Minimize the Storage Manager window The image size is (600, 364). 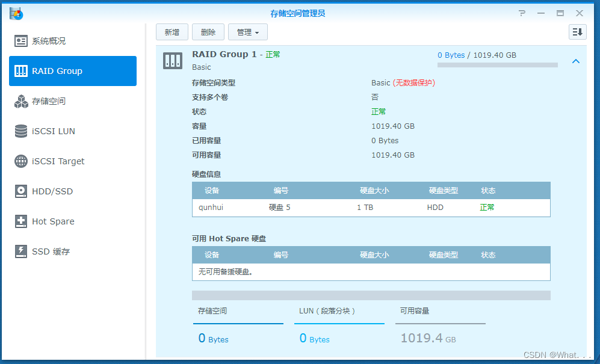click(540, 13)
